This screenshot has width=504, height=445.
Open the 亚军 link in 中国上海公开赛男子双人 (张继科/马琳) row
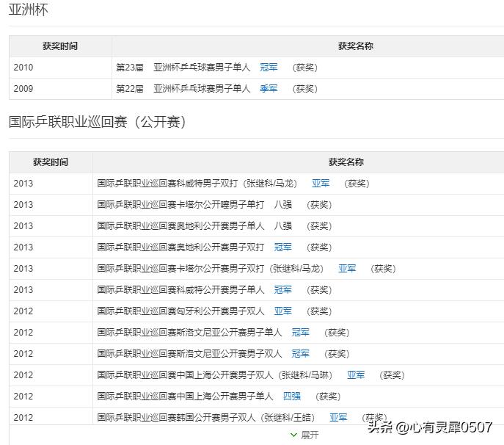356,375
